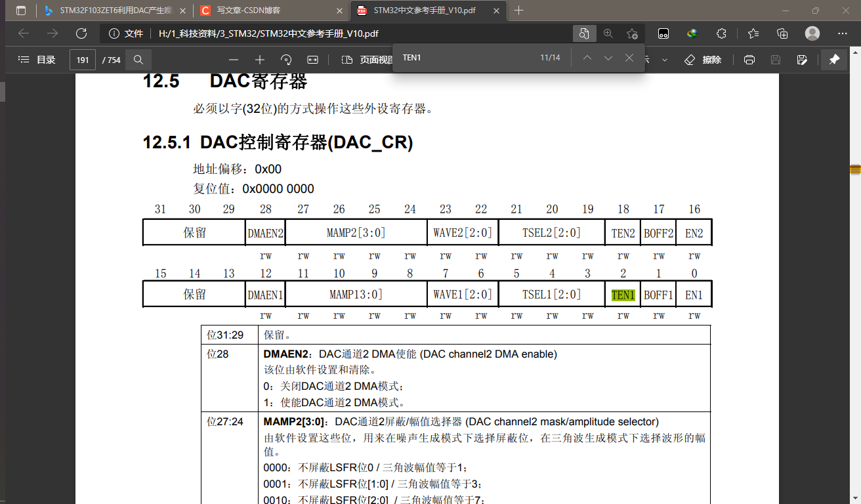Screen dimensions: 861x504
Task: Click the DMAEN2 register bit cell
Action: point(266,233)
